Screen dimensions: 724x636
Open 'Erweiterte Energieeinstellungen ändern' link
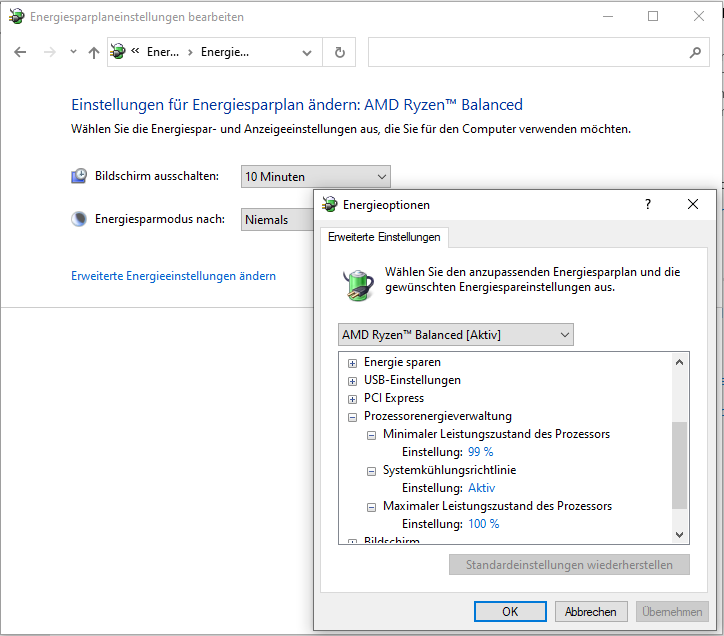point(173,276)
